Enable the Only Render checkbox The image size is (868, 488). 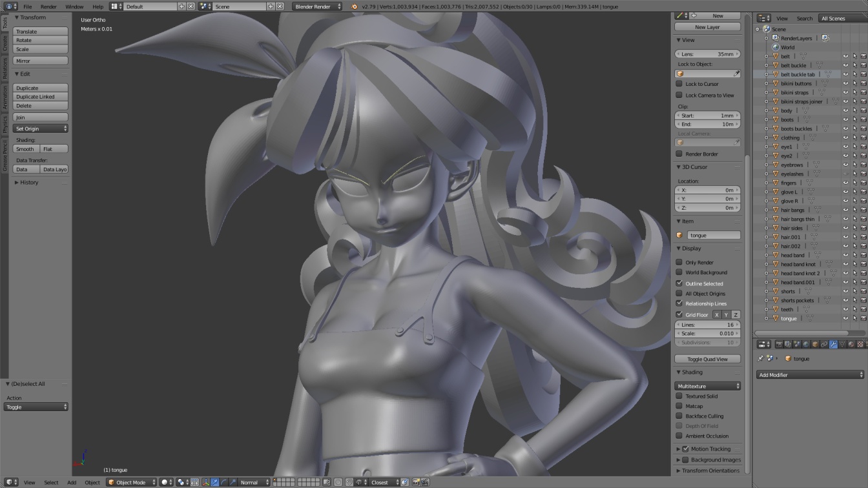679,262
